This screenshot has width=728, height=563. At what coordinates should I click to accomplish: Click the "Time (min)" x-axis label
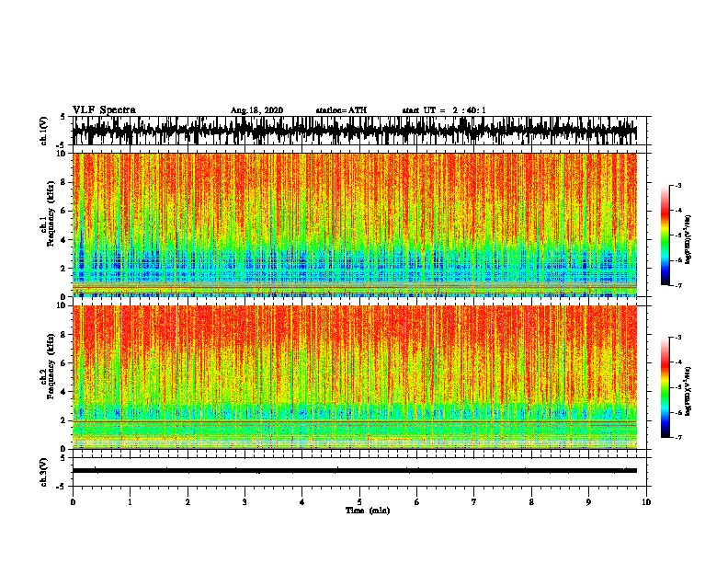coord(368,511)
